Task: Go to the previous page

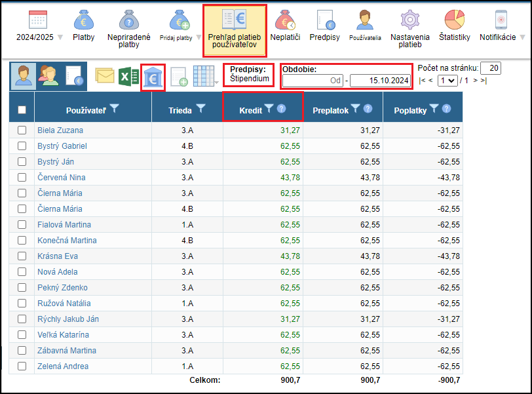Action: pos(430,81)
